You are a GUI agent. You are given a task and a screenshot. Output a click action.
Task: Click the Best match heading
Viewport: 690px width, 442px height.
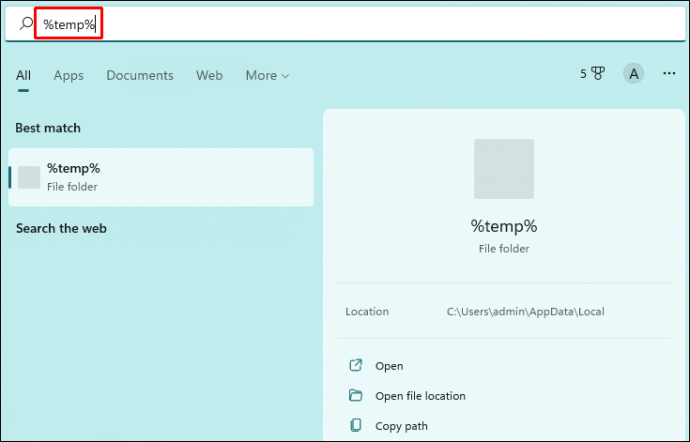coord(48,128)
